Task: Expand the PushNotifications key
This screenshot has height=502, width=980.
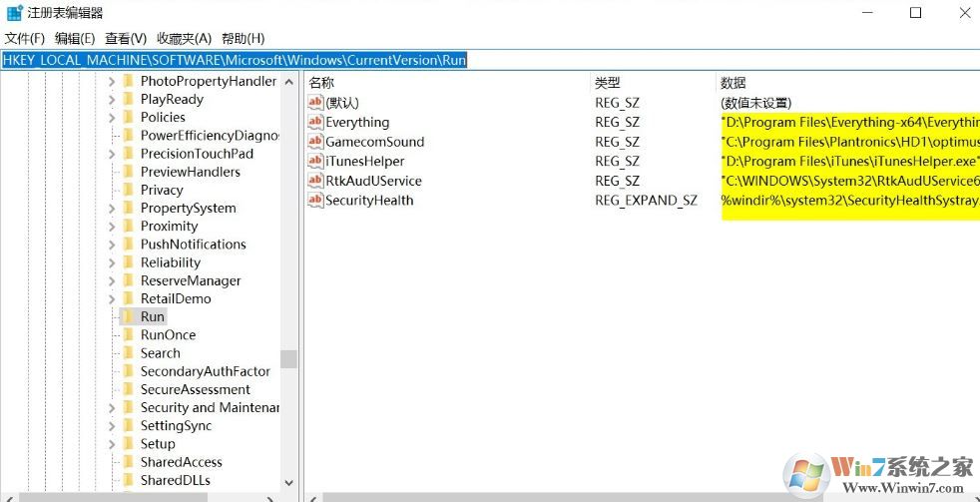Action: [x=111, y=245]
